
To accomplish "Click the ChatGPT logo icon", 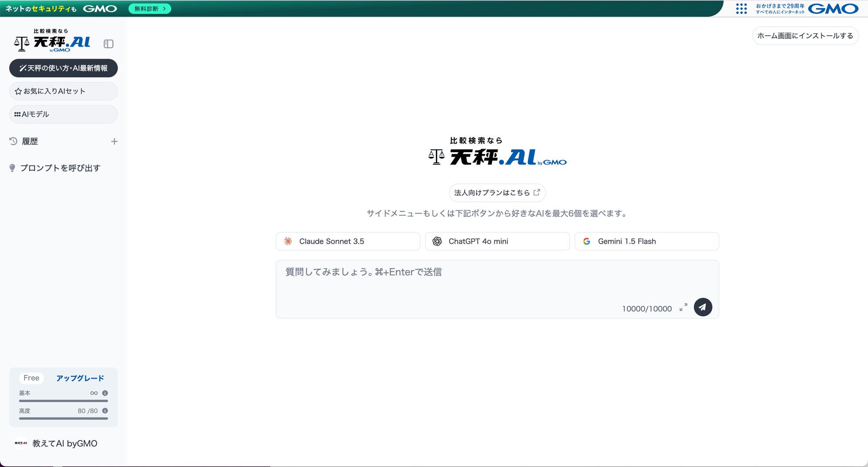I will pyautogui.click(x=437, y=241).
